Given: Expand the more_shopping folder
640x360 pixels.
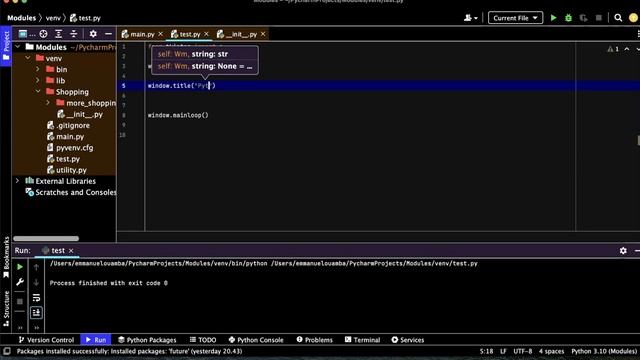Looking at the screenshot, I should click(x=48, y=102).
